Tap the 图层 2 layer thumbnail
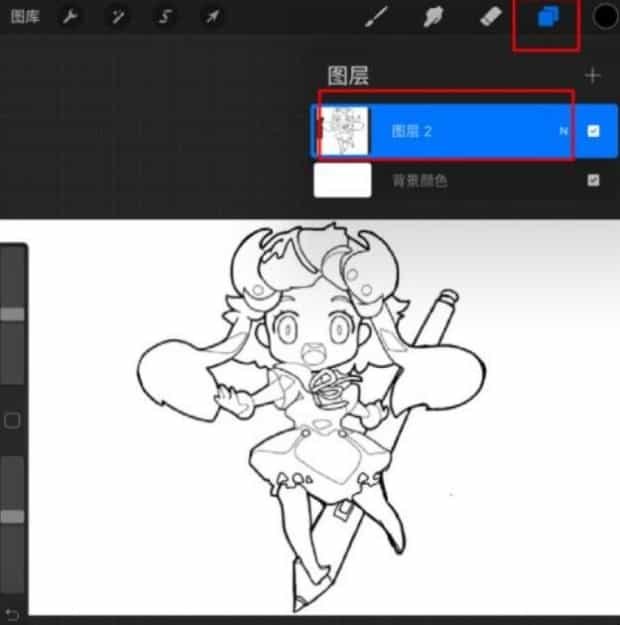This screenshot has height=625, width=620. click(343, 131)
